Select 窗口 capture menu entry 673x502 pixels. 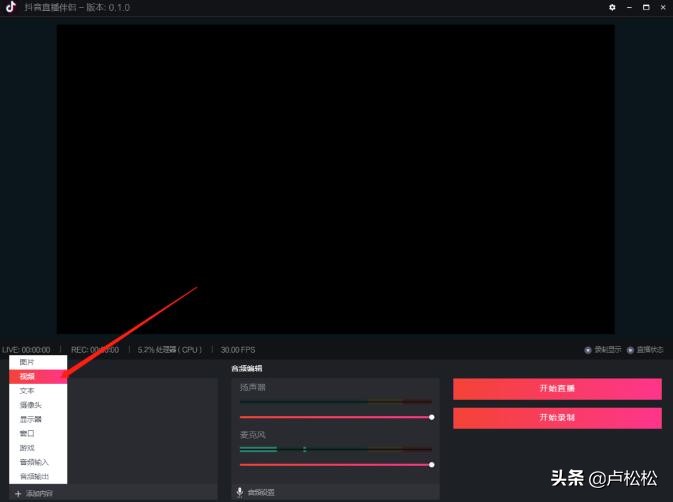click(x=27, y=433)
